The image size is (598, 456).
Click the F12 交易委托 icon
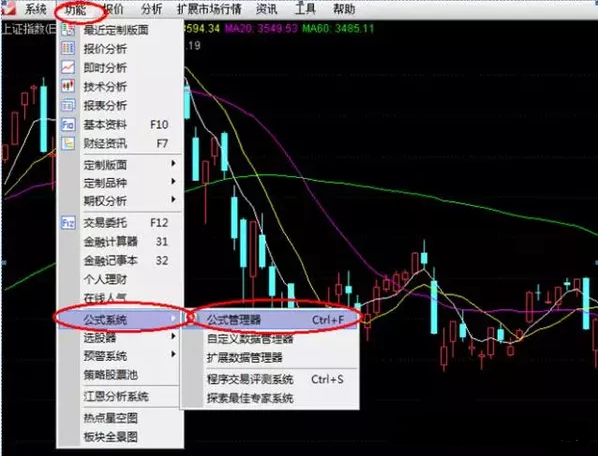pos(68,223)
